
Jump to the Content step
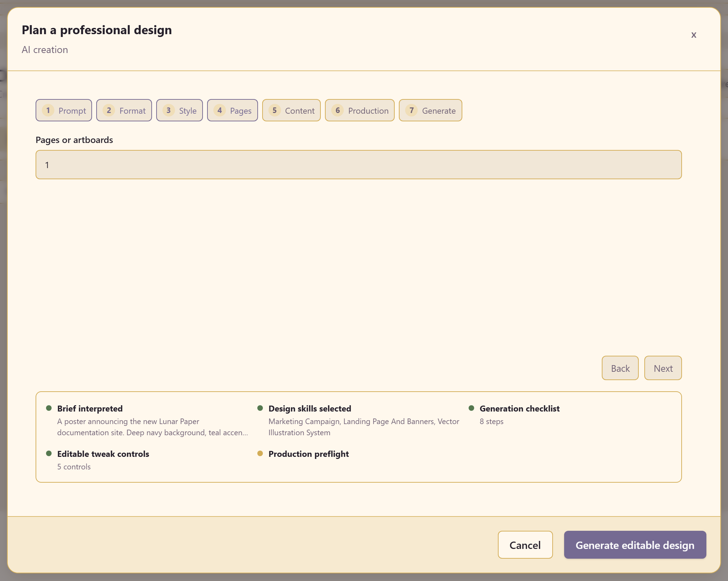[x=291, y=110]
